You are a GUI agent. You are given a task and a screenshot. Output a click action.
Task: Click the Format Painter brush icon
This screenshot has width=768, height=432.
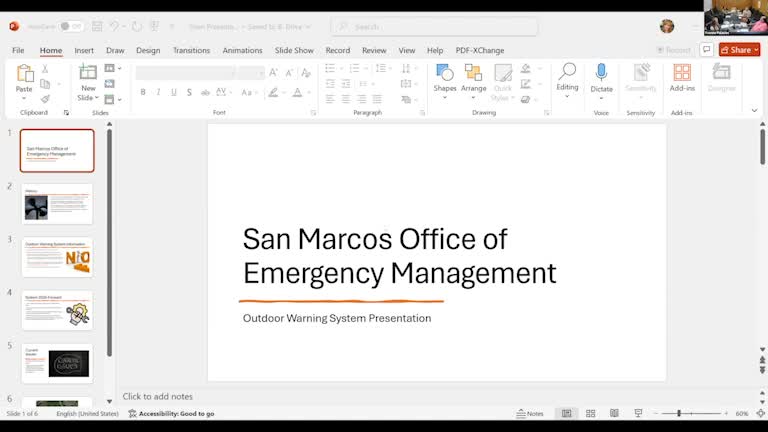click(x=45, y=99)
